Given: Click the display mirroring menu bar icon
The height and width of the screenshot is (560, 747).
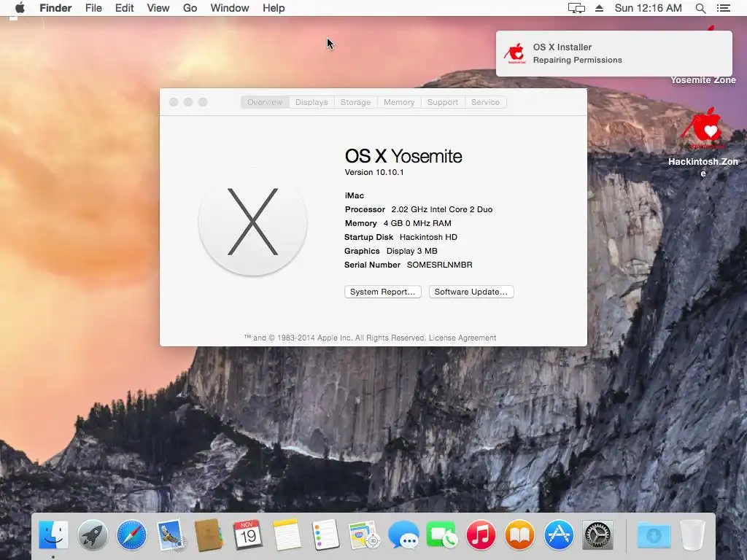Looking at the screenshot, I should 576,8.
